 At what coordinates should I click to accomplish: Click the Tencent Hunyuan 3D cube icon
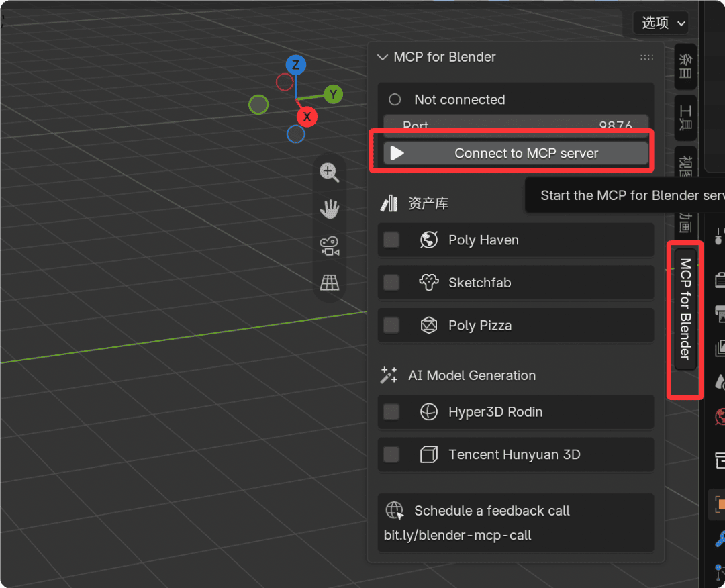428,454
